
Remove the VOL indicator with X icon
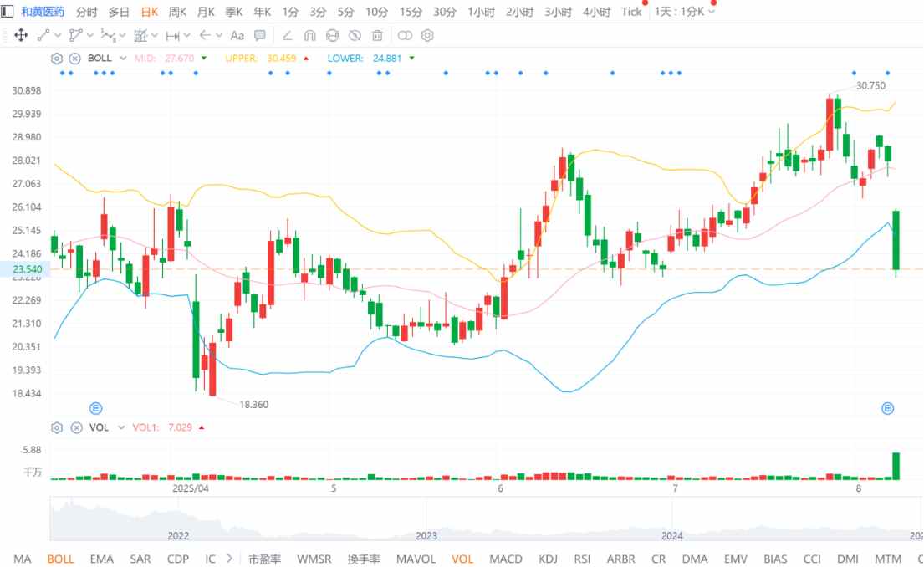tap(74, 427)
